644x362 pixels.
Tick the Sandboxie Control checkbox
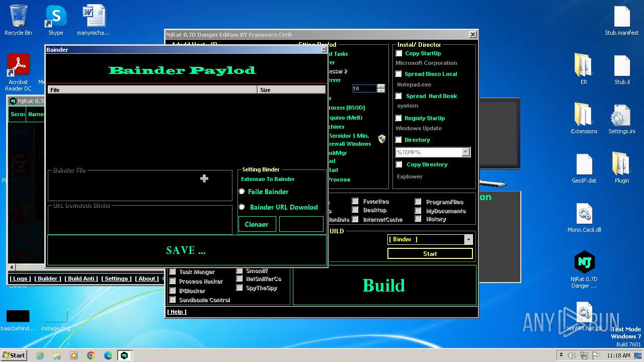pyautogui.click(x=173, y=300)
